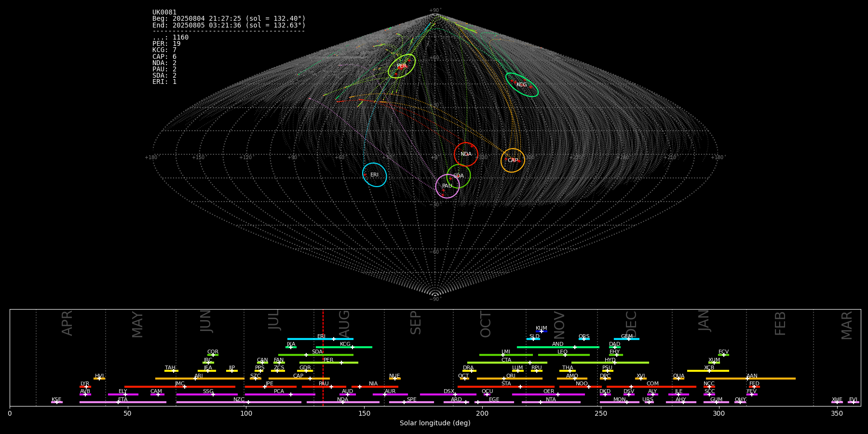Click the 'KCG: 7' count entry
The width and height of the screenshot is (868, 434).
click(x=164, y=50)
